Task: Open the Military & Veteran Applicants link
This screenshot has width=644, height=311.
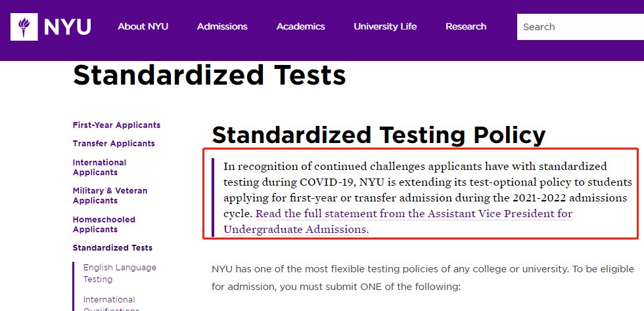Action: click(x=110, y=196)
